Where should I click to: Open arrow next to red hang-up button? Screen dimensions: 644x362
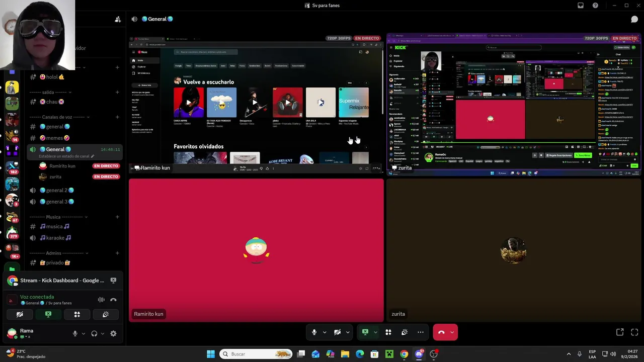452,332
